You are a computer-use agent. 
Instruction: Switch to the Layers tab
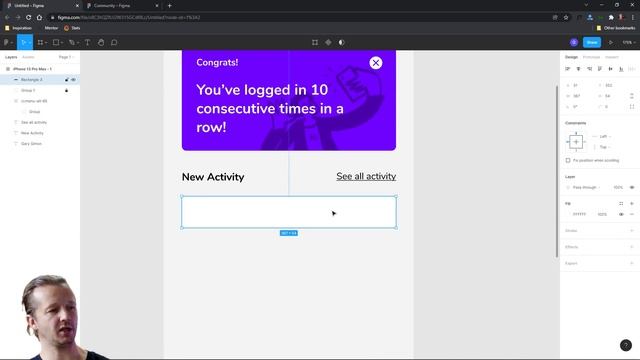pyautogui.click(x=11, y=57)
